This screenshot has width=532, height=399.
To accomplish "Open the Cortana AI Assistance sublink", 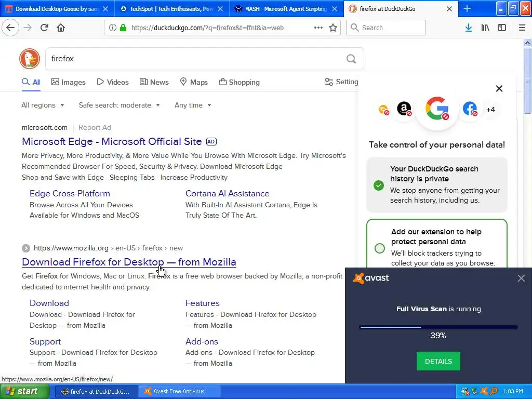I will pos(228,193).
